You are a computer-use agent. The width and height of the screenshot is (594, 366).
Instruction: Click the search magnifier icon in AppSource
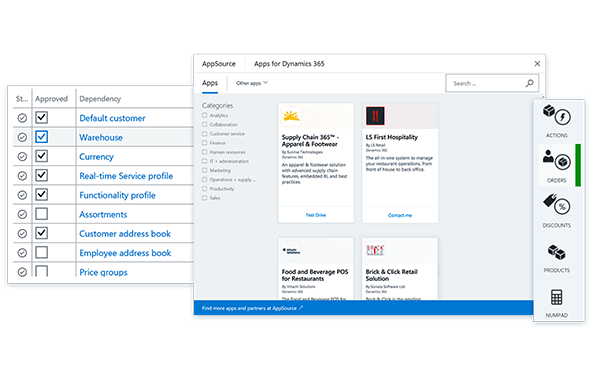pyautogui.click(x=529, y=83)
